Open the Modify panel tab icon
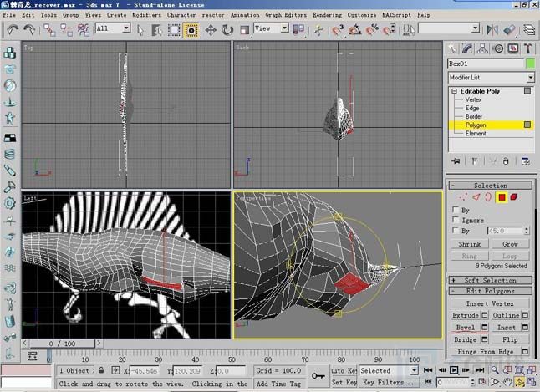 pos(467,48)
